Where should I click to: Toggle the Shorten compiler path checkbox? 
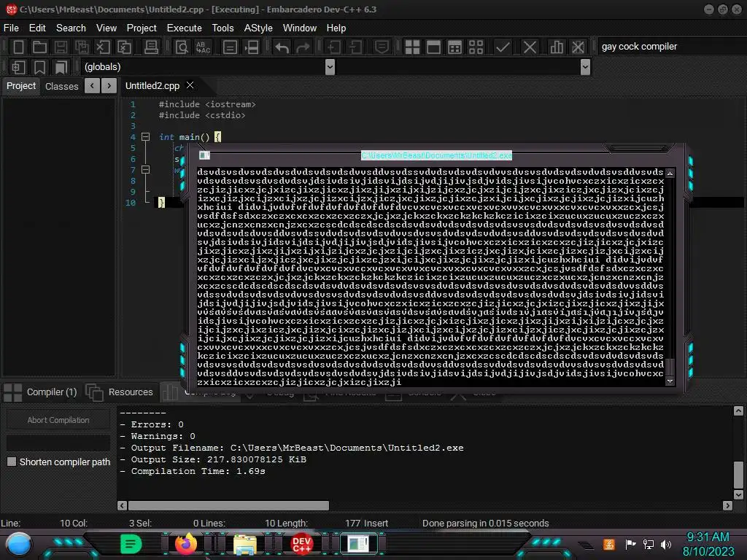coord(12,462)
